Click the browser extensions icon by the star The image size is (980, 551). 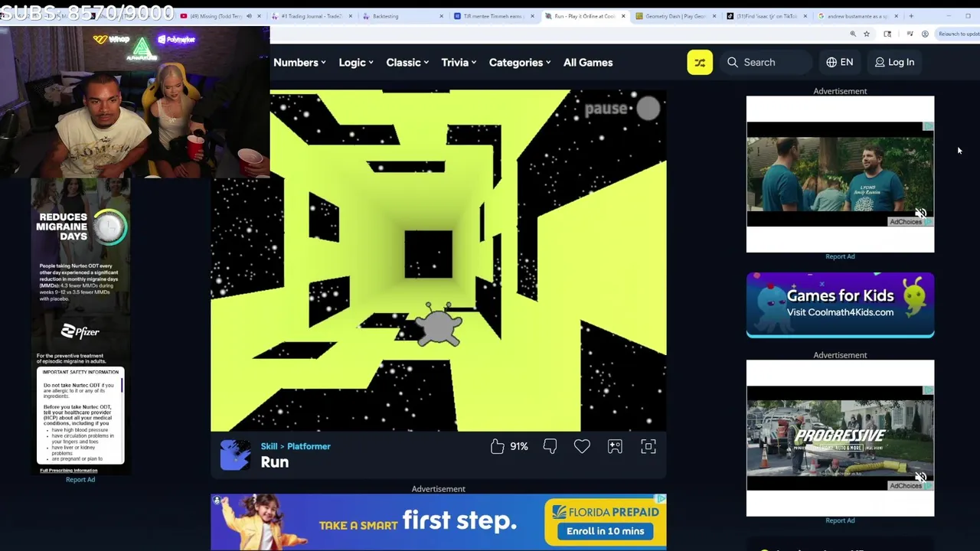tap(887, 34)
